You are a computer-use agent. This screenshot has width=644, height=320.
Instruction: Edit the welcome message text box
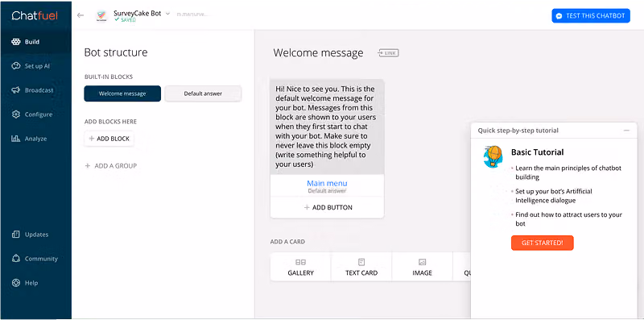tap(327, 127)
